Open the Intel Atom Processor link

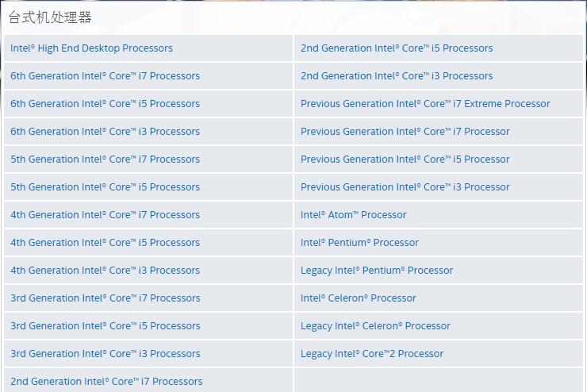(354, 215)
